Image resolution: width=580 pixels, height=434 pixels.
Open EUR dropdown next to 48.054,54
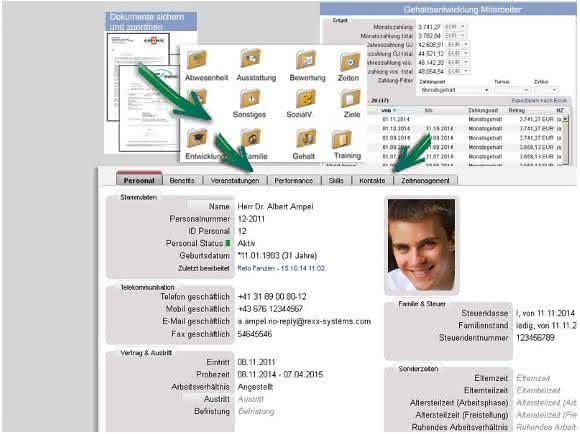[458, 71]
